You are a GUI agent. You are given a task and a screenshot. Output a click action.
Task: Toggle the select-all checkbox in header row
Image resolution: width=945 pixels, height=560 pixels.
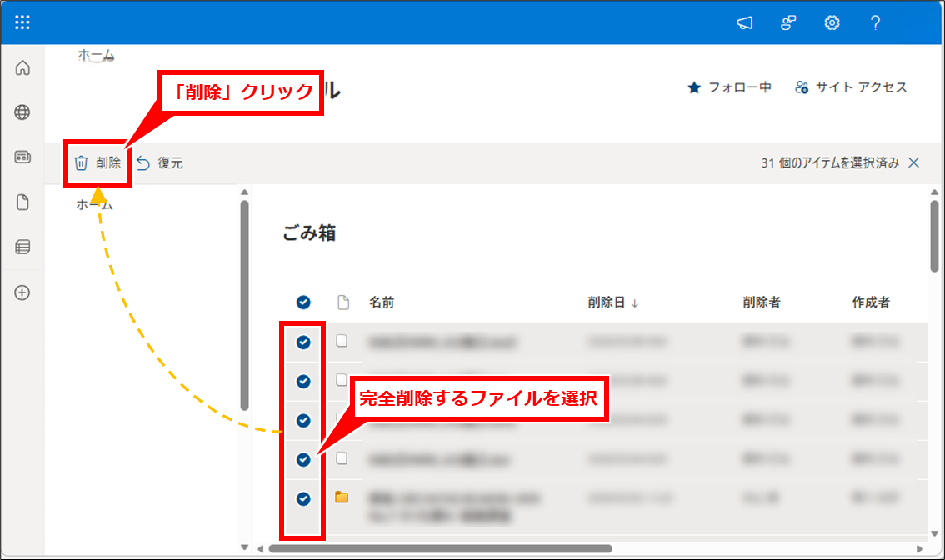pos(303,302)
